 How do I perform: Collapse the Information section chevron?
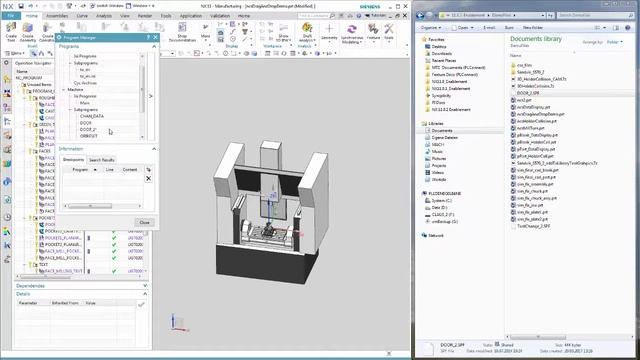[x=154, y=149]
